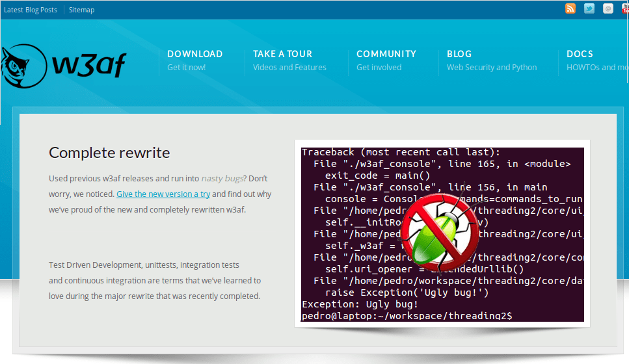Click 'Web Security and Python' subtitle

[492, 68]
